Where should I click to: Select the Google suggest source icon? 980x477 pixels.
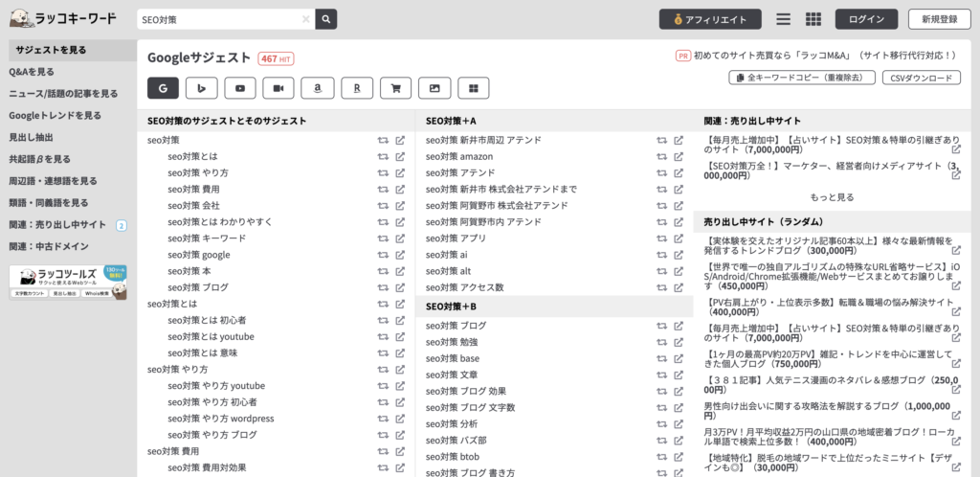(163, 88)
